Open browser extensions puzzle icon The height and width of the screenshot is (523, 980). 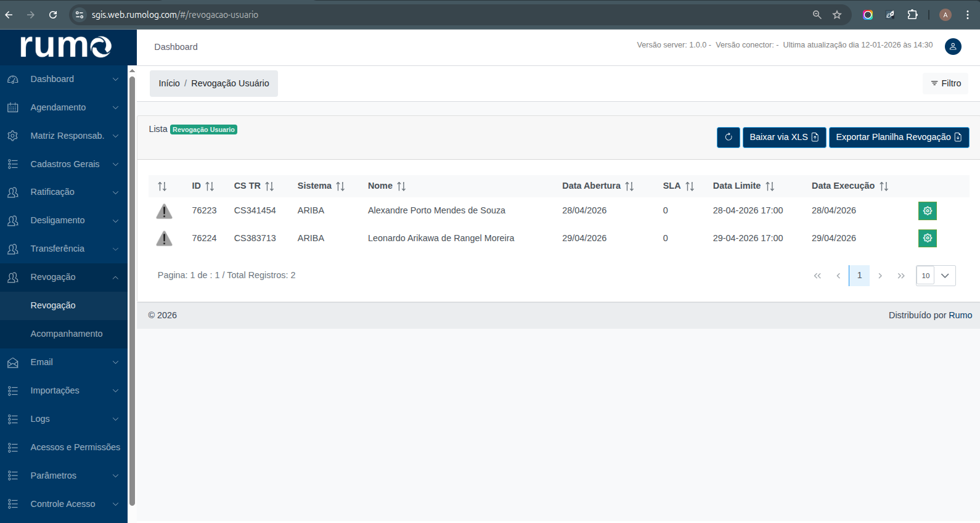tap(913, 15)
